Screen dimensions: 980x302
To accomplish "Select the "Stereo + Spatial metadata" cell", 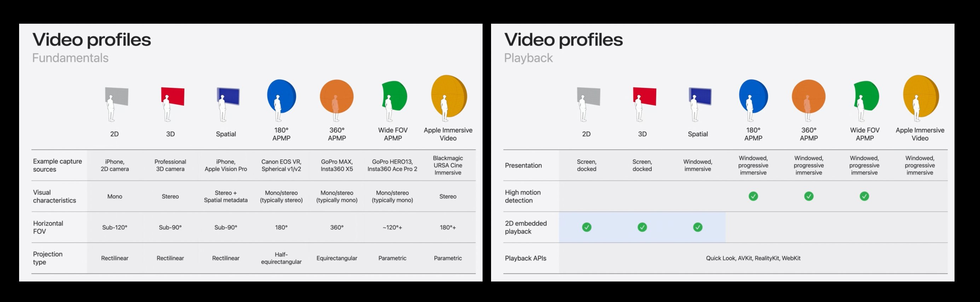I will [226, 196].
